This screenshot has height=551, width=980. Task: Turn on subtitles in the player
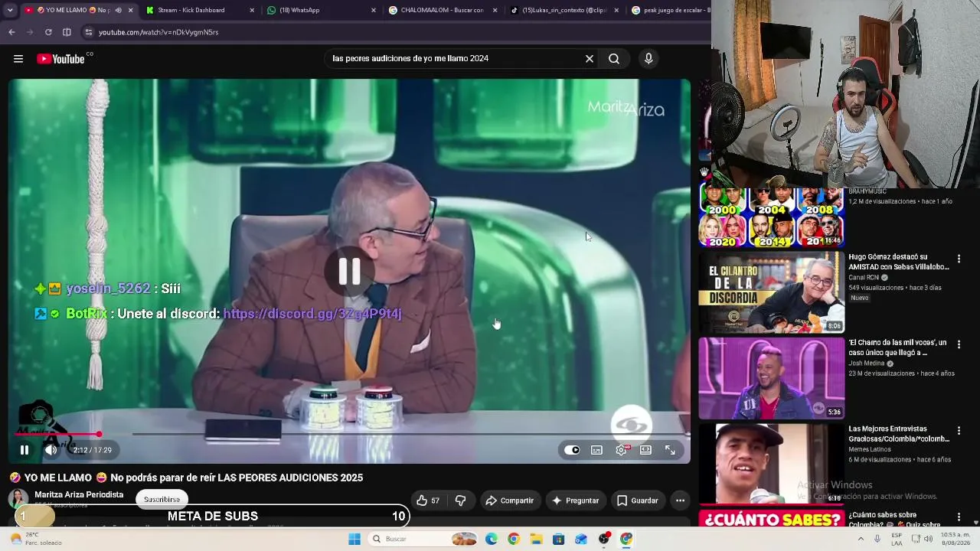coord(596,450)
